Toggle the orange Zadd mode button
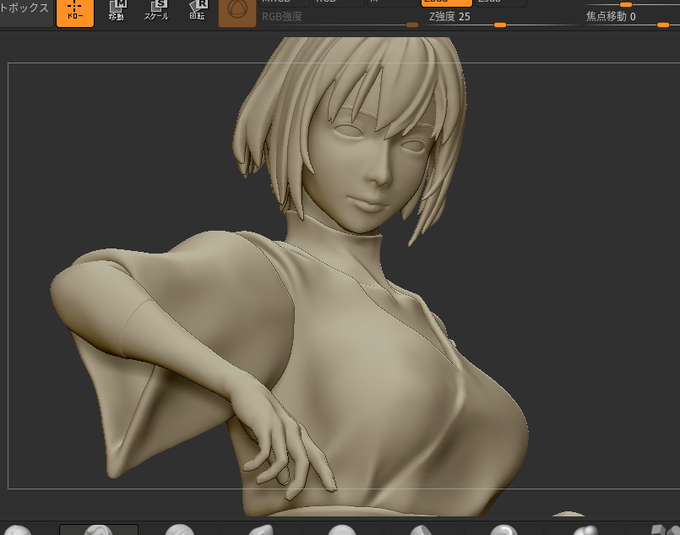Viewport: 680px width, 535px height. (x=446, y=3)
